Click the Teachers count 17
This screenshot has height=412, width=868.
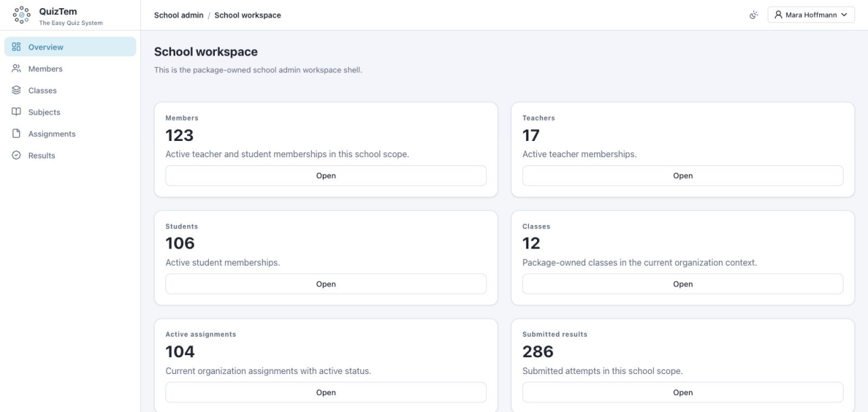(531, 135)
